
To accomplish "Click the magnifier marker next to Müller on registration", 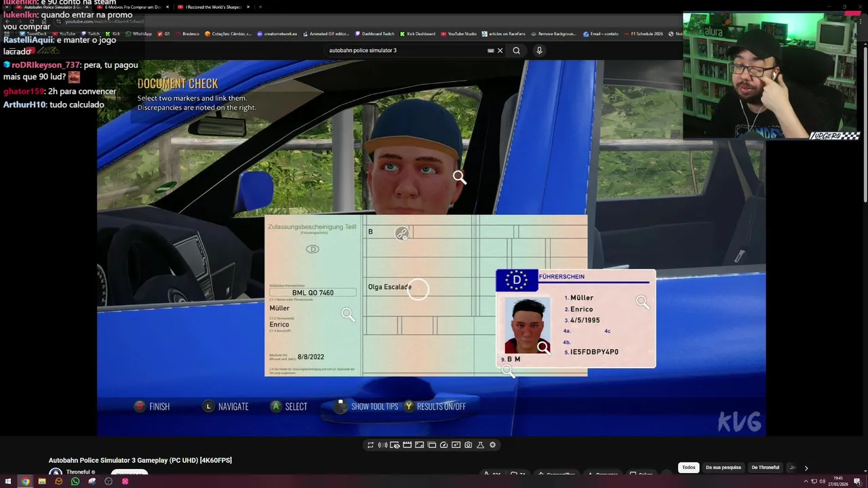I will click(348, 314).
